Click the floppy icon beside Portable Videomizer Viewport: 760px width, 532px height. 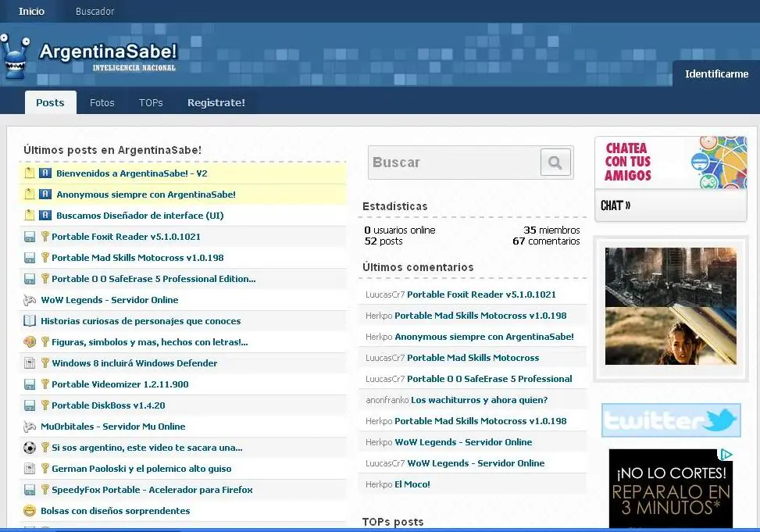point(30,384)
